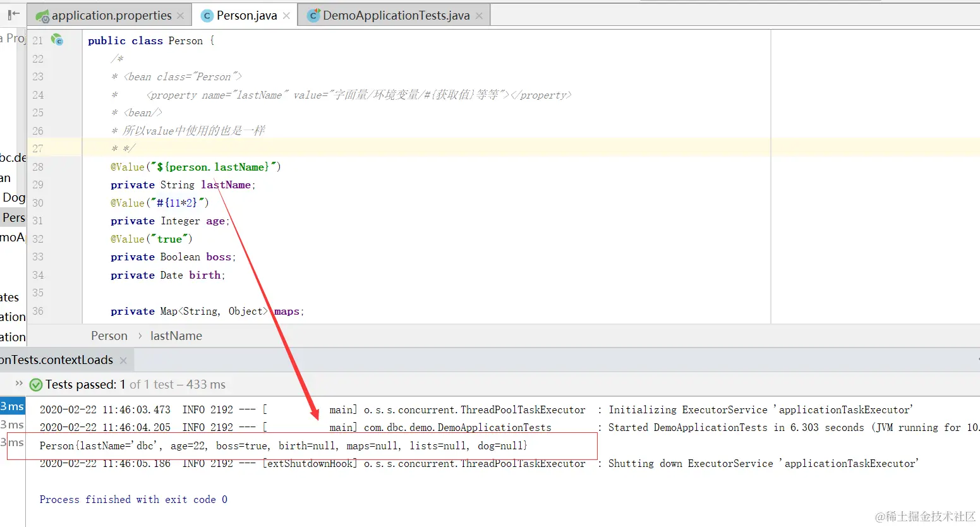Viewport: 980px width, 527px height.
Task: Click line number 28 in the gutter
Action: click(x=38, y=167)
